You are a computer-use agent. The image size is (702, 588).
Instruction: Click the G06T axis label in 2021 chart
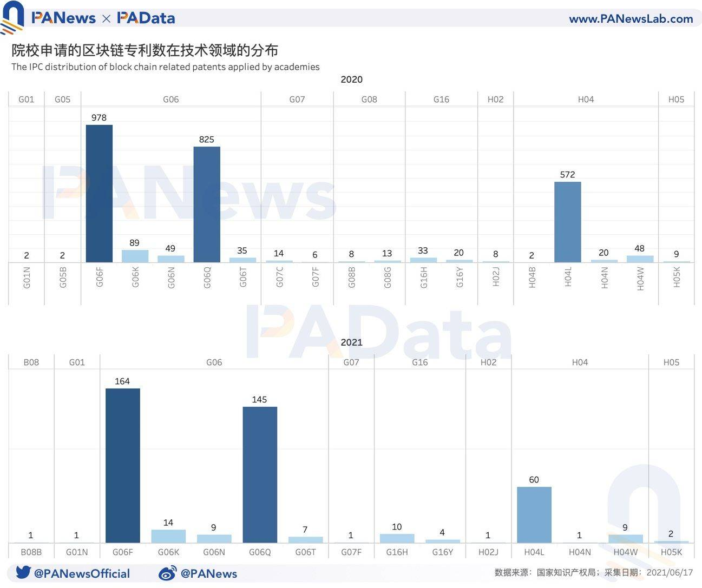point(306,552)
